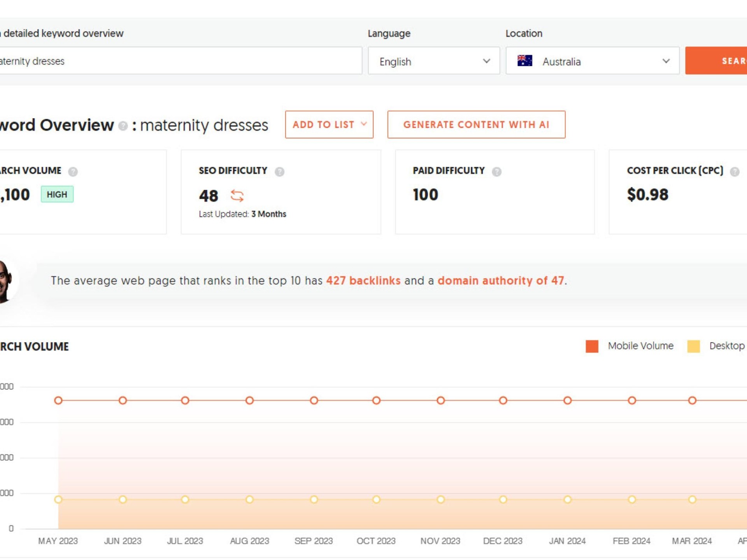Click help icon beside Paid Difficulty

coord(496,171)
